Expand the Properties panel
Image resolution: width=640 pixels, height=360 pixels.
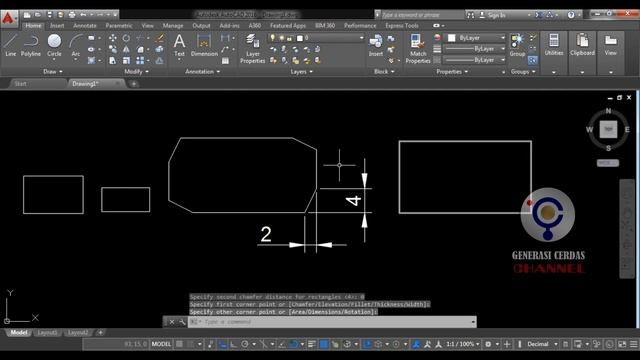point(452,71)
